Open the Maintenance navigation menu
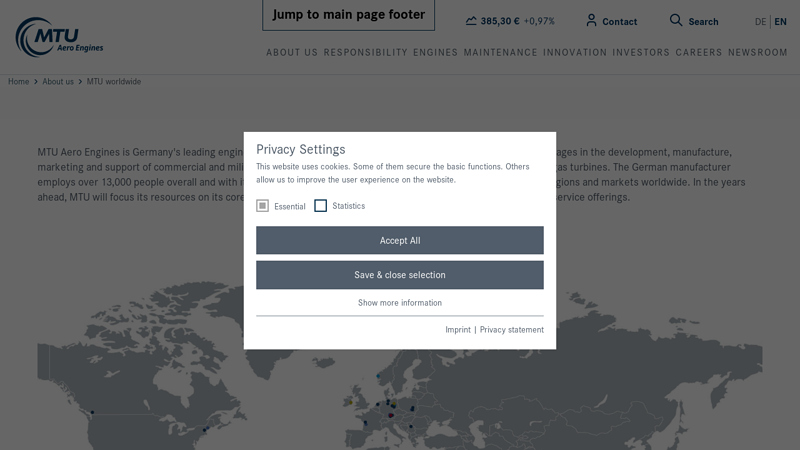The width and height of the screenshot is (800, 450). coord(500,53)
